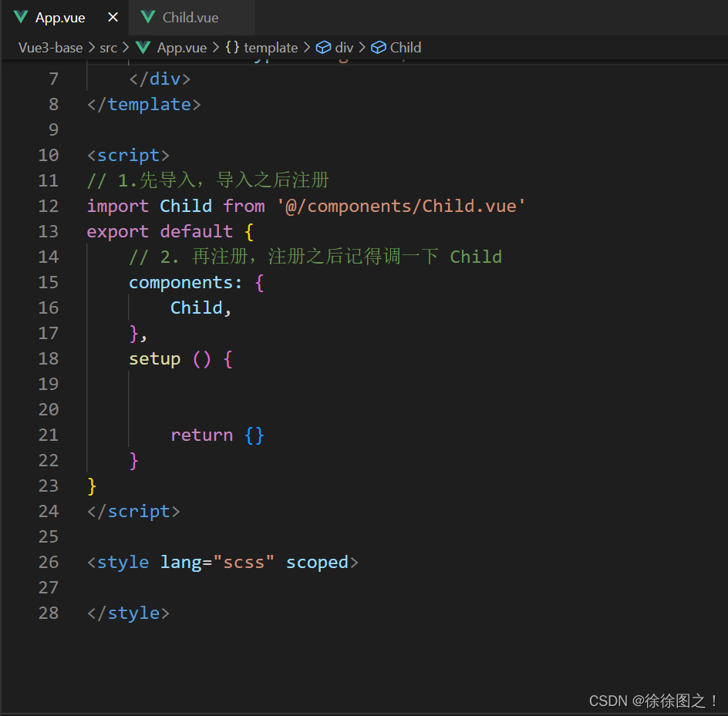
Task: Open the Vue3-base breadcrumb dropdown
Action: (x=50, y=47)
